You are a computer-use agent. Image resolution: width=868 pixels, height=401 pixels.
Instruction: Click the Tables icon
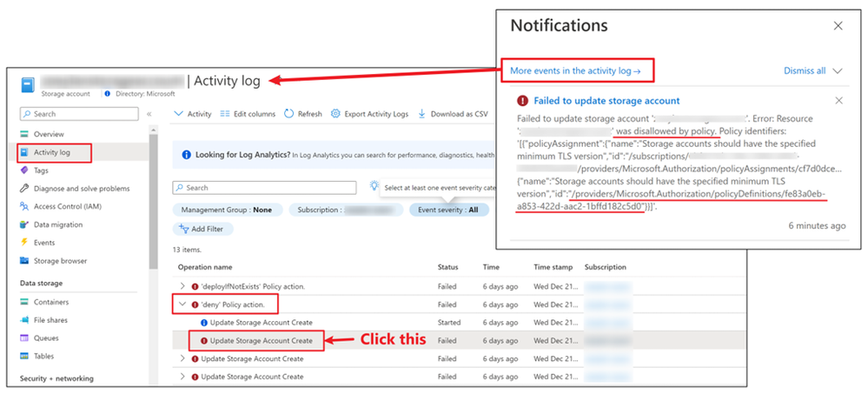tap(23, 356)
